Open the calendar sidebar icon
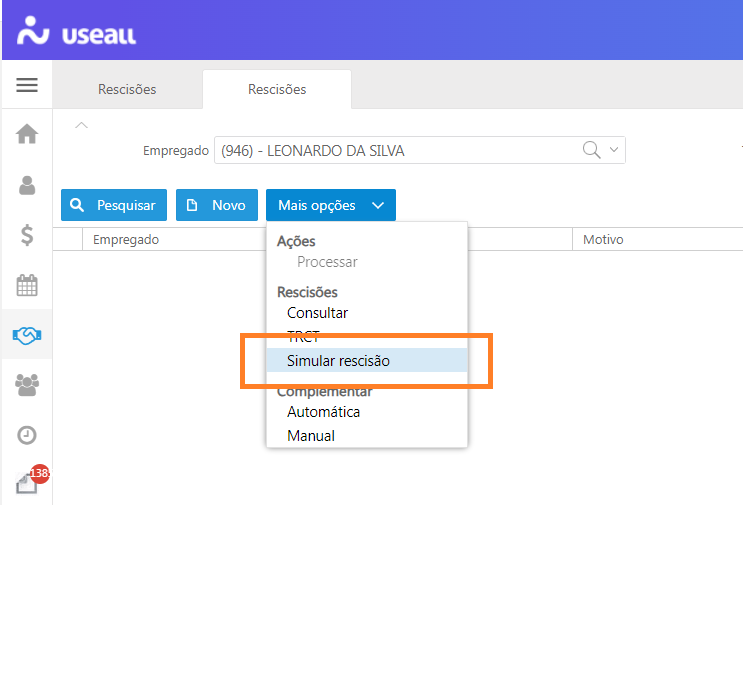 click(27, 285)
